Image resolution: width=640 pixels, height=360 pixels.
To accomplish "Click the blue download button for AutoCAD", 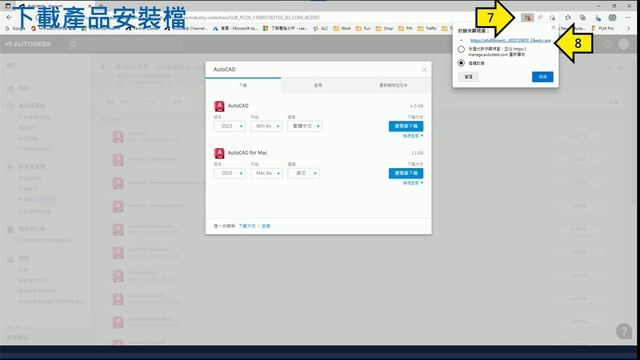I will 406,126.
